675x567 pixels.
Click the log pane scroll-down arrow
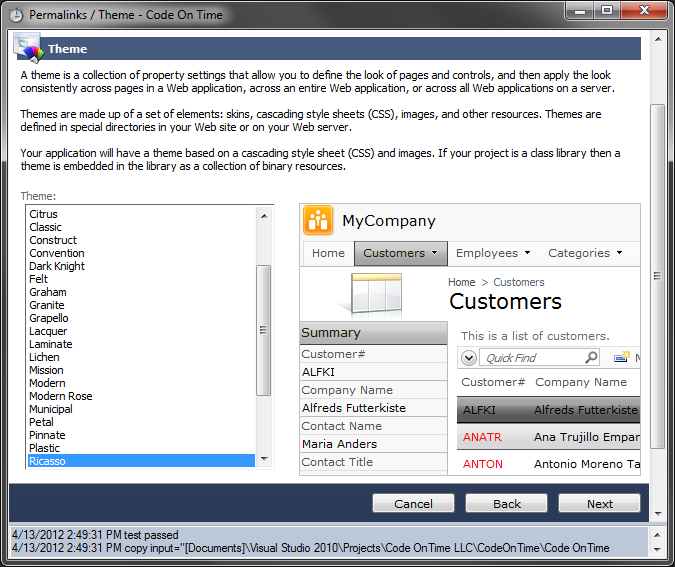[657, 549]
